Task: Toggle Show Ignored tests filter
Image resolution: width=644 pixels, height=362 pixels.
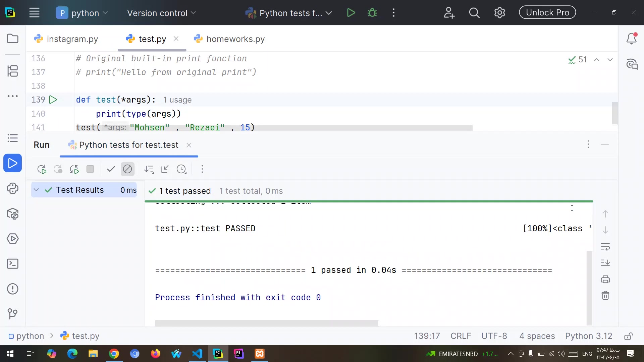Action: click(127, 169)
